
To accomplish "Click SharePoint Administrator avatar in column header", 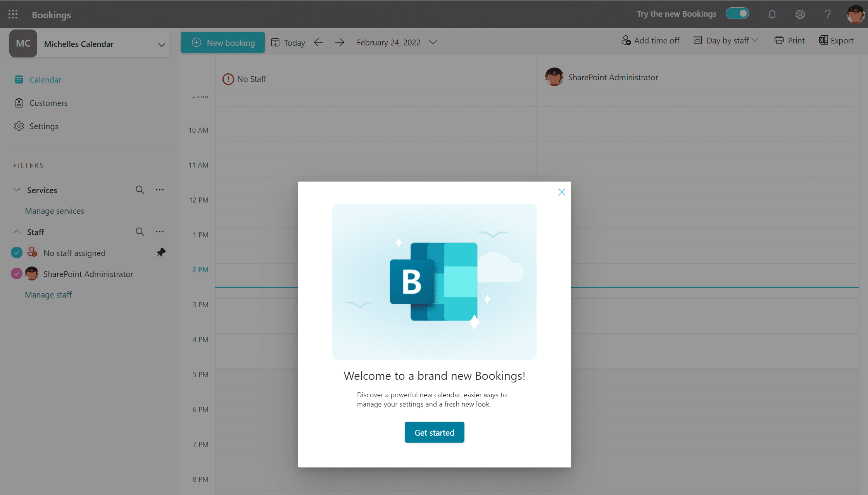I will point(554,77).
